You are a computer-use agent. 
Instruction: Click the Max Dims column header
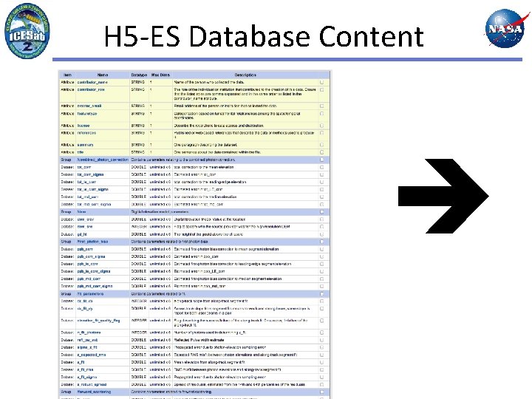click(160, 75)
